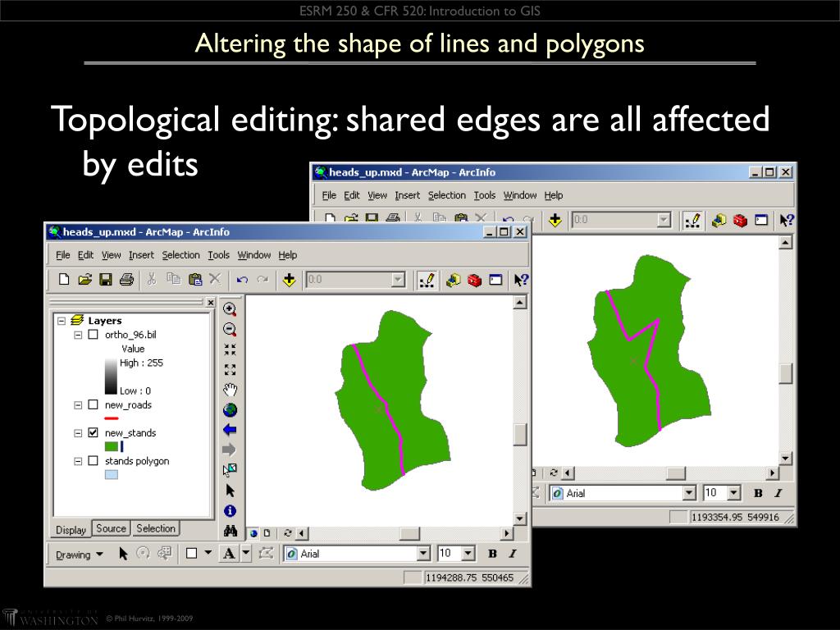Click New Map File icon in front window

point(64,279)
